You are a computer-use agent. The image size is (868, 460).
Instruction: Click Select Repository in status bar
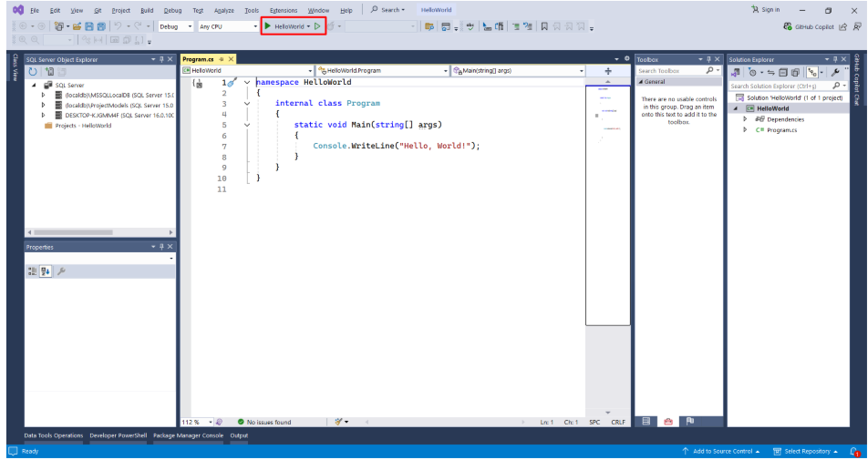pos(806,451)
